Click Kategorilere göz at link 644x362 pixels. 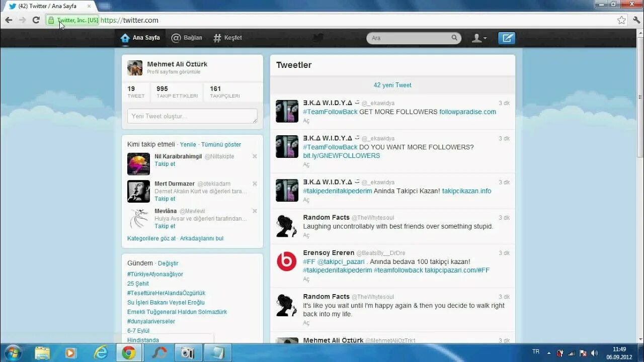coord(151,238)
